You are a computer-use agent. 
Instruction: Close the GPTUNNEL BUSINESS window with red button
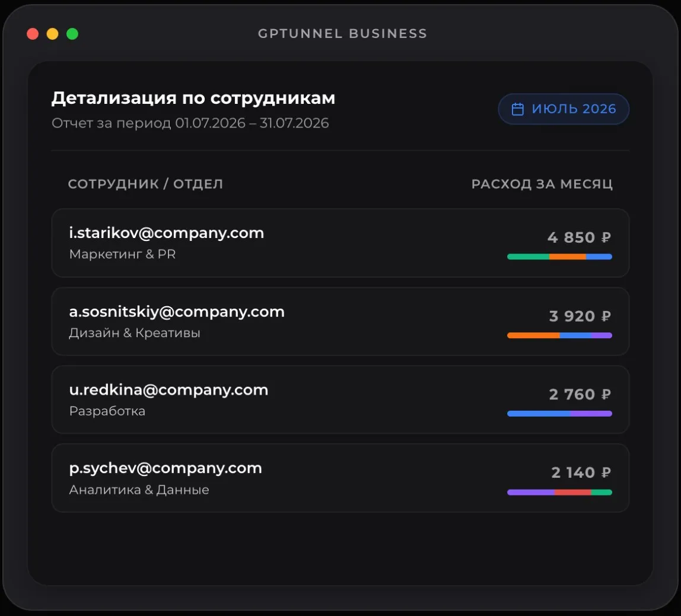point(33,34)
